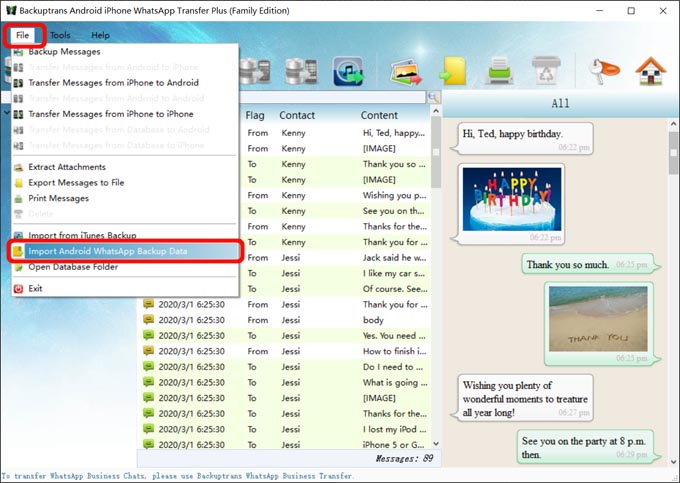Select the 'See you on the party' chat bubble
This screenshot has height=483, width=680.
click(x=587, y=447)
